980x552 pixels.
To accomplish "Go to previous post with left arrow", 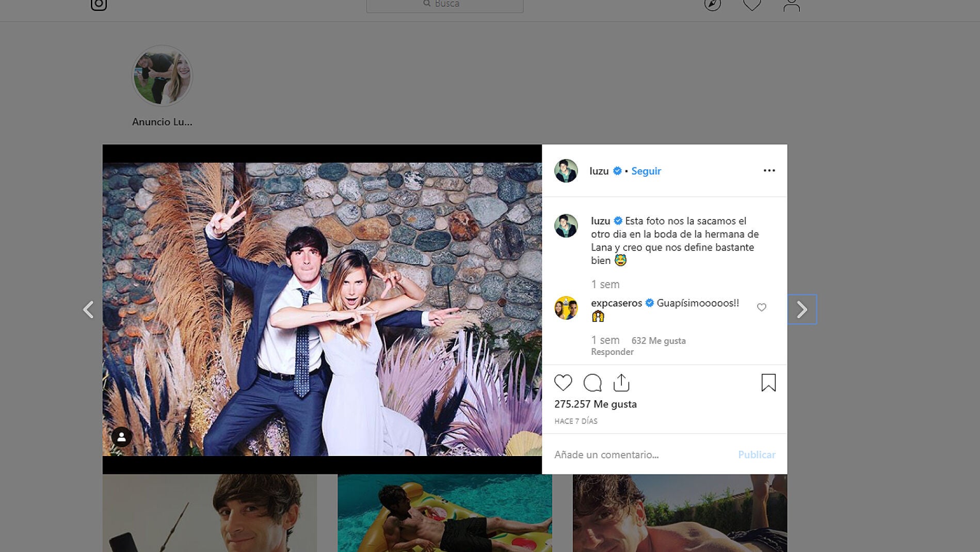I will pos(88,309).
